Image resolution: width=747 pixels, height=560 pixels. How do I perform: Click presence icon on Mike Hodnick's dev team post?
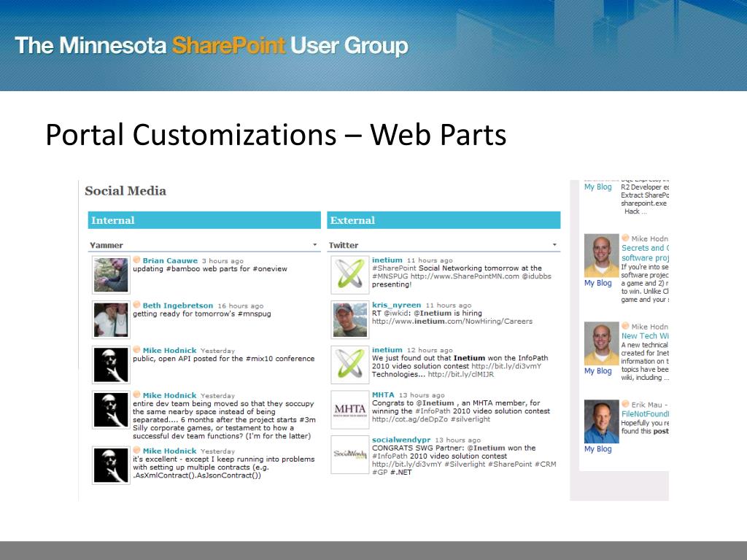tap(136, 394)
